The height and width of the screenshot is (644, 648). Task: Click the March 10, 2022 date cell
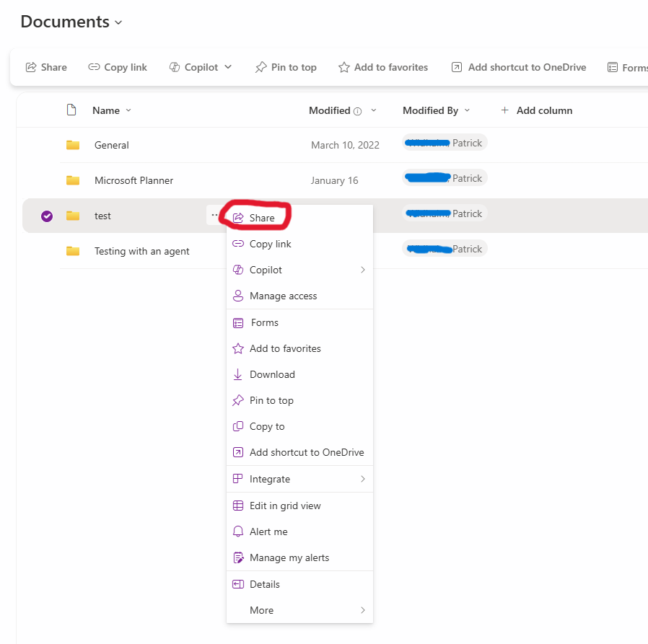click(345, 145)
